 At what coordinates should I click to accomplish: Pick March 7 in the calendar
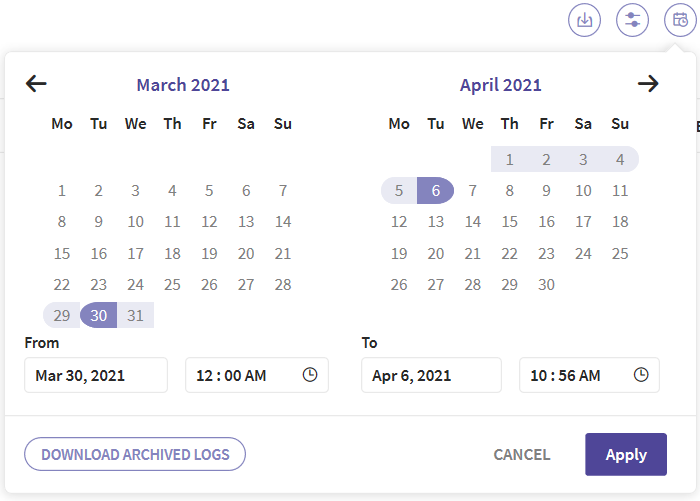283,191
